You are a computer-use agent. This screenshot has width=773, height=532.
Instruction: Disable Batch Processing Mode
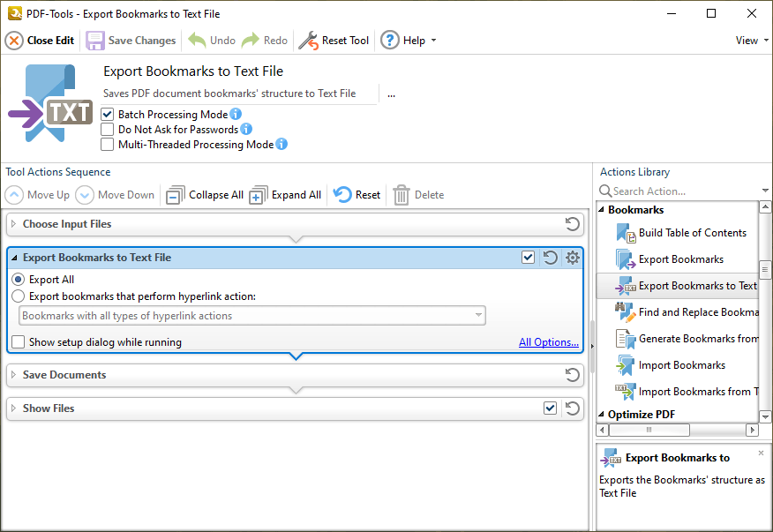point(107,114)
